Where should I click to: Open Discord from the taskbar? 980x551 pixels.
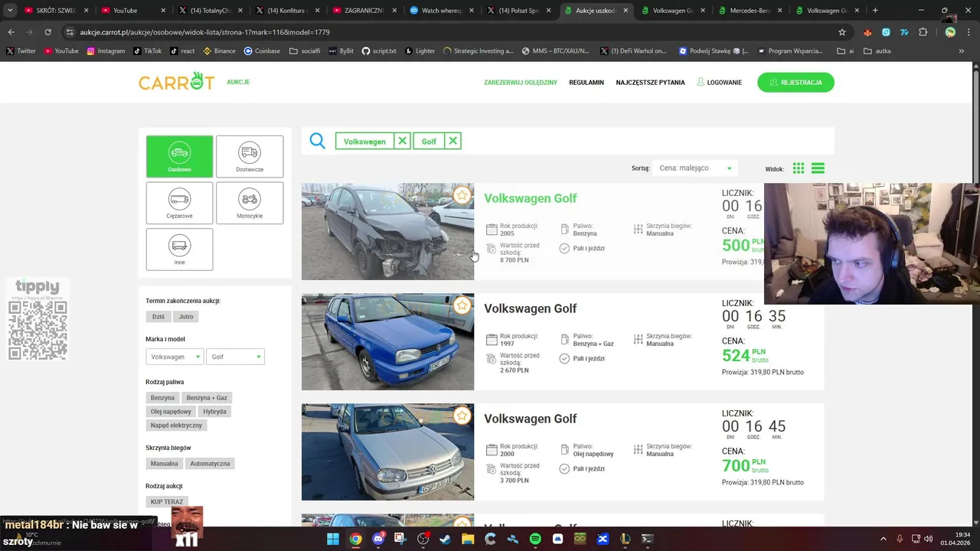(x=378, y=539)
